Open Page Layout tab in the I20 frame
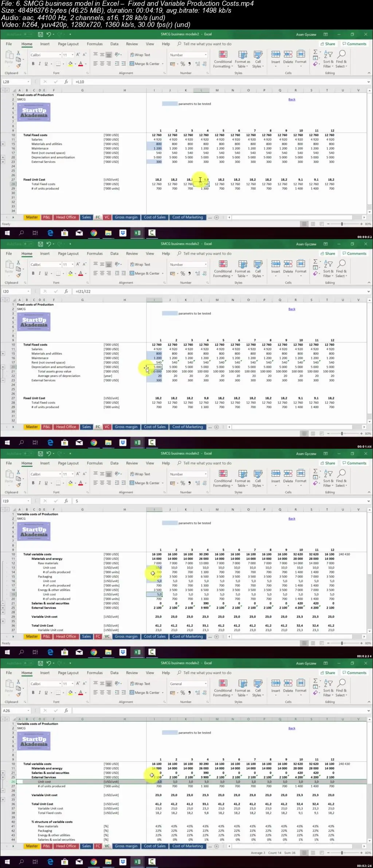Screen dimensions: 373x868 tap(68, 253)
